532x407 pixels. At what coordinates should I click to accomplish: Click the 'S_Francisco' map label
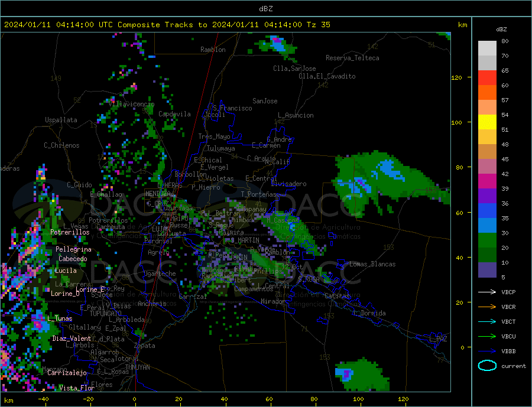click(x=232, y=108)
